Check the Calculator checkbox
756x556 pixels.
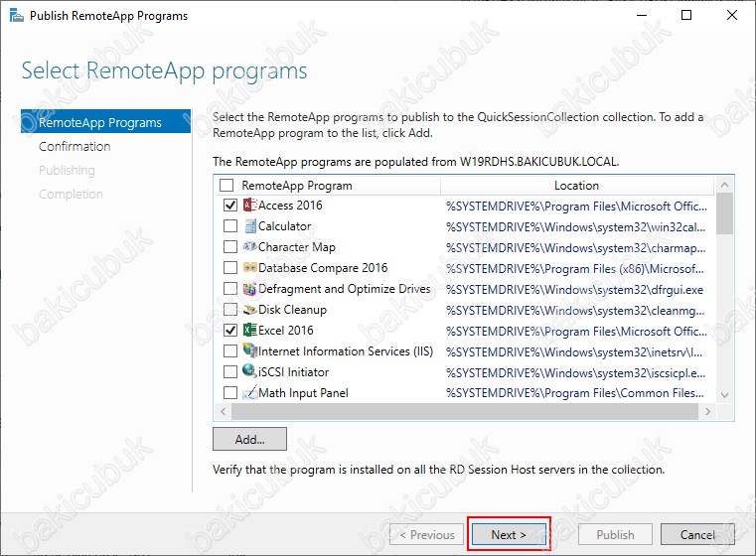230,226
